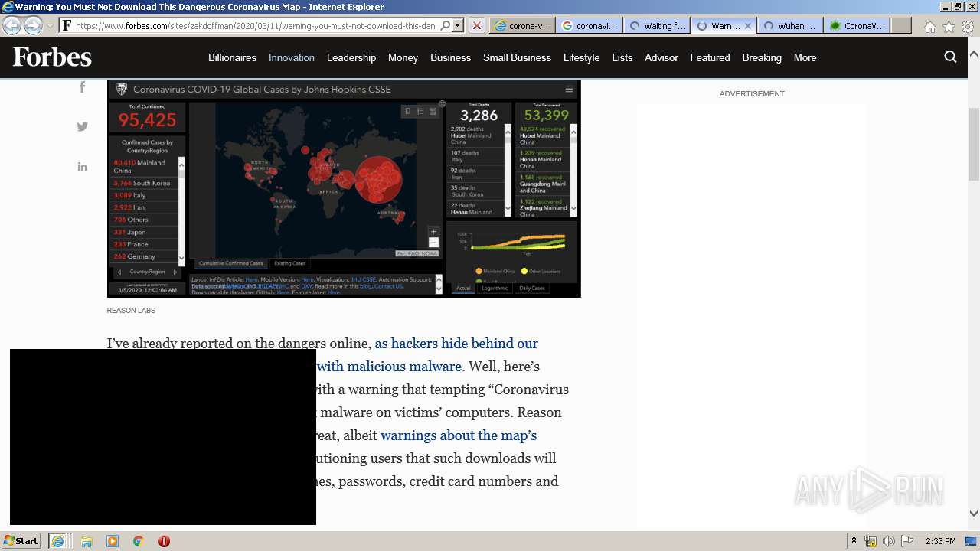
Task: Share article on Facebook icon
Action: coord(82,87)
